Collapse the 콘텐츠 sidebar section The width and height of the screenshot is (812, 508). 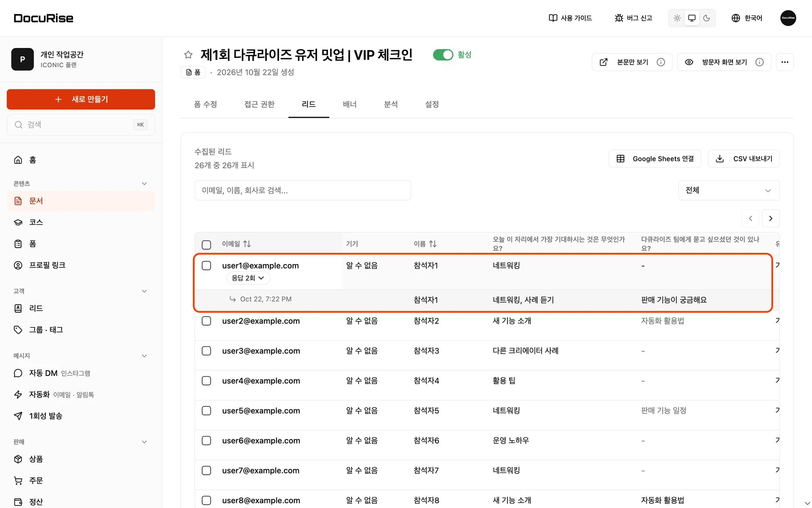(144, 184)
